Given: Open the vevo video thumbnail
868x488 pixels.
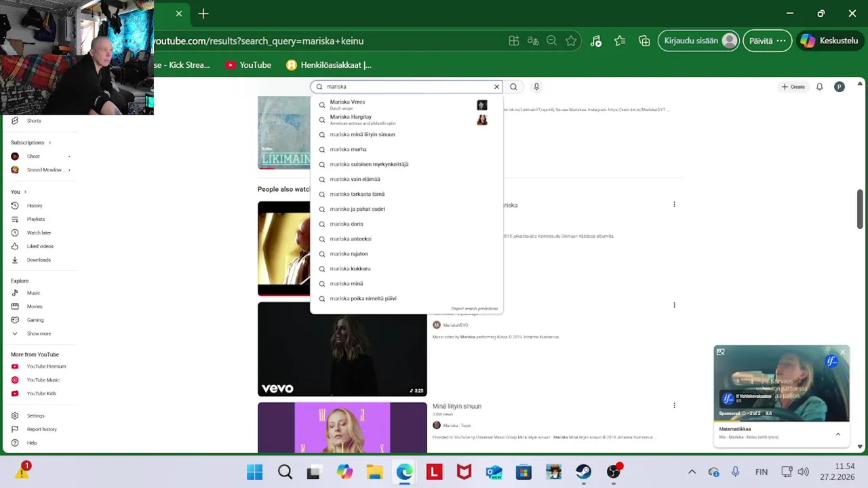Looking at the screenshot, I should (342, 349).
